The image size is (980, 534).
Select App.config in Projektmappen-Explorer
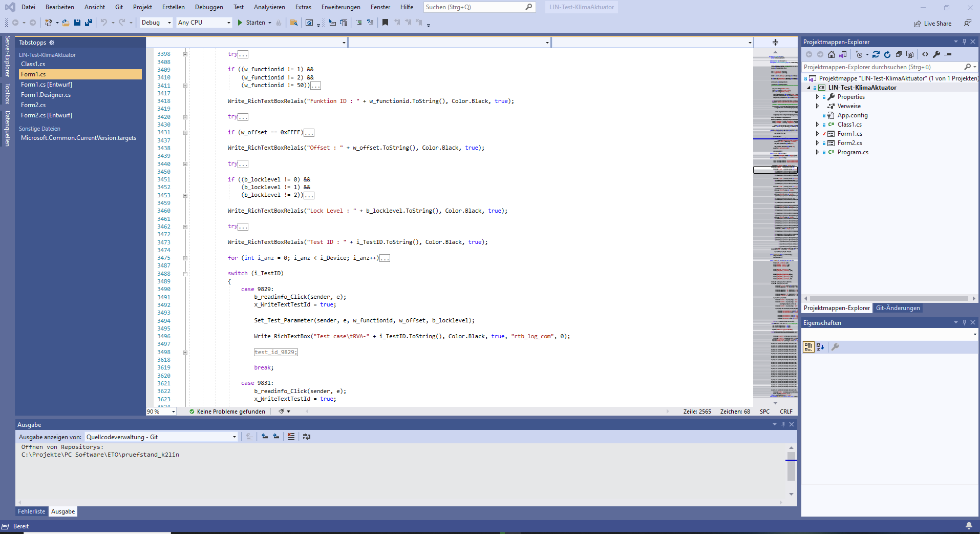(x=853, y=115)
